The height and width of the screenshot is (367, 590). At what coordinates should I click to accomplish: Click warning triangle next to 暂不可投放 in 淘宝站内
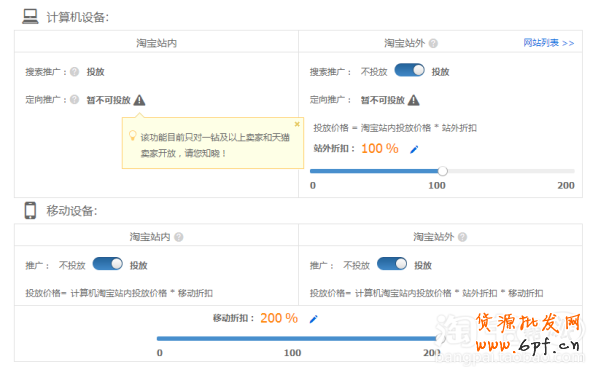pos(139,100)
